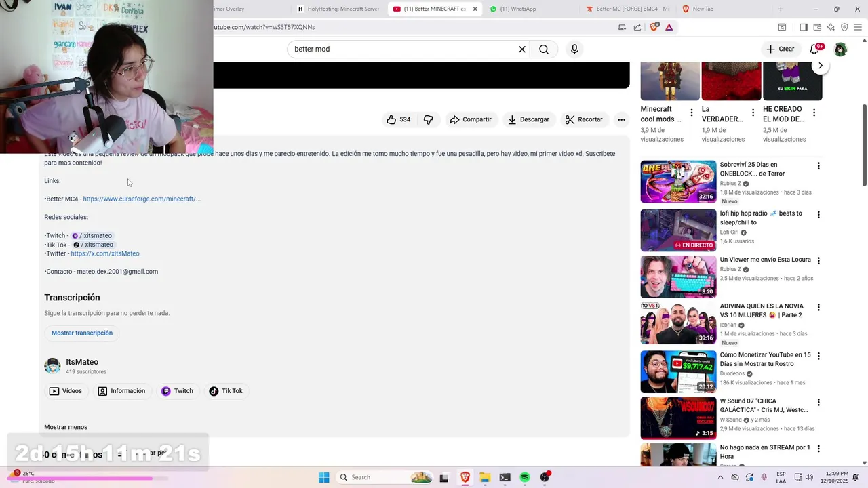This screenshot has width=868, height=488.
Task: Click channel Videos button
Action: [x=66, y=391]
